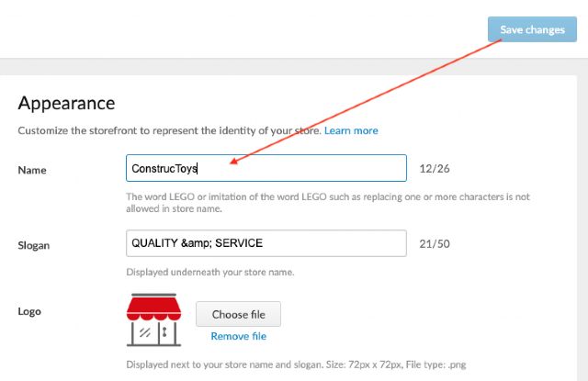This screenshot has height=381, width=588.
Task: Click the Appearance section heading
Action: click(66, 103)
